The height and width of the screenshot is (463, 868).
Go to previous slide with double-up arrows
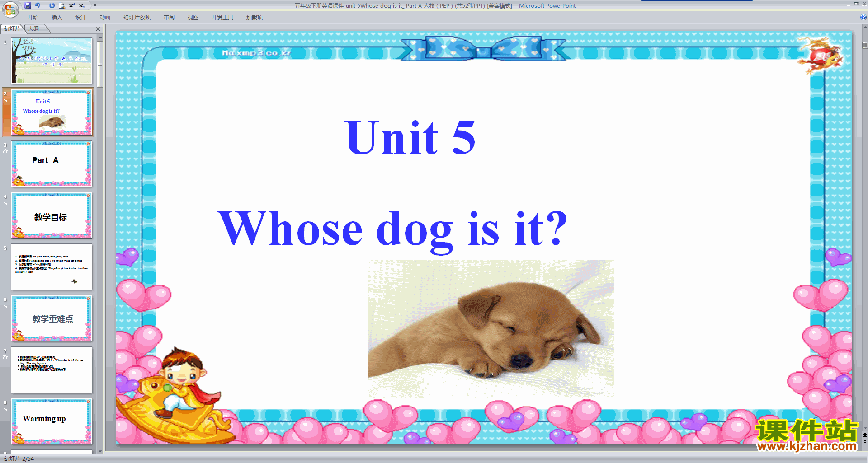(865, 435)
